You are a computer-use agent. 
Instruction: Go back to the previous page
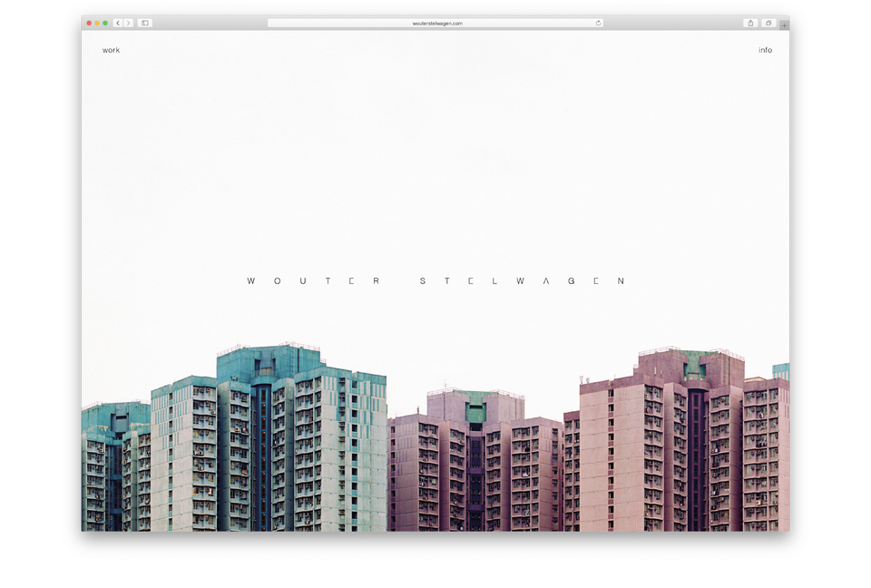point(118,23)
